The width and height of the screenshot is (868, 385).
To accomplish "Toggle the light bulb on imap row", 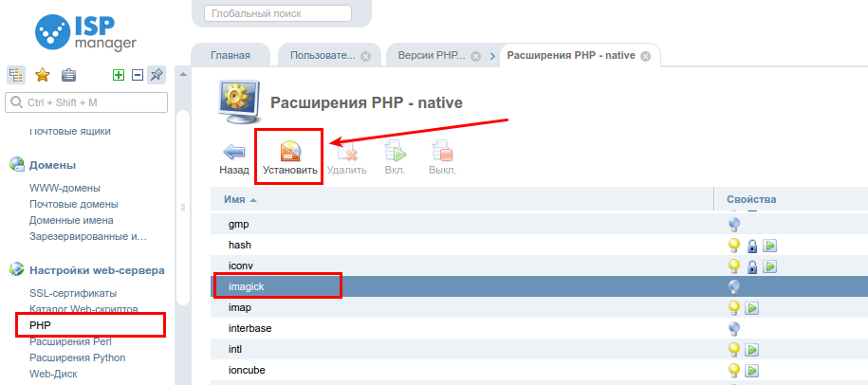I will [734, 307].
